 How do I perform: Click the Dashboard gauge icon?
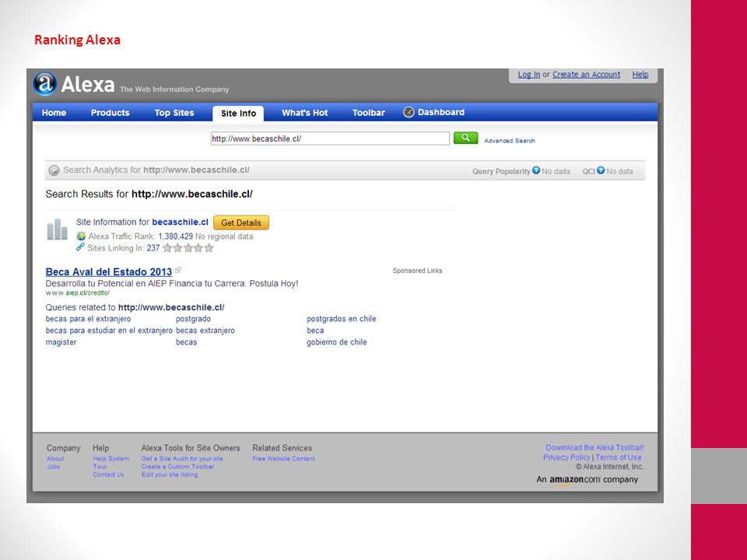click(409, 112)
